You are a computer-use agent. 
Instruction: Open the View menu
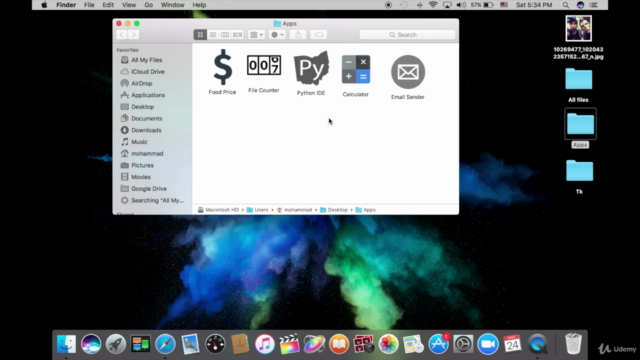pyautogui.click(x=129, y=5)
